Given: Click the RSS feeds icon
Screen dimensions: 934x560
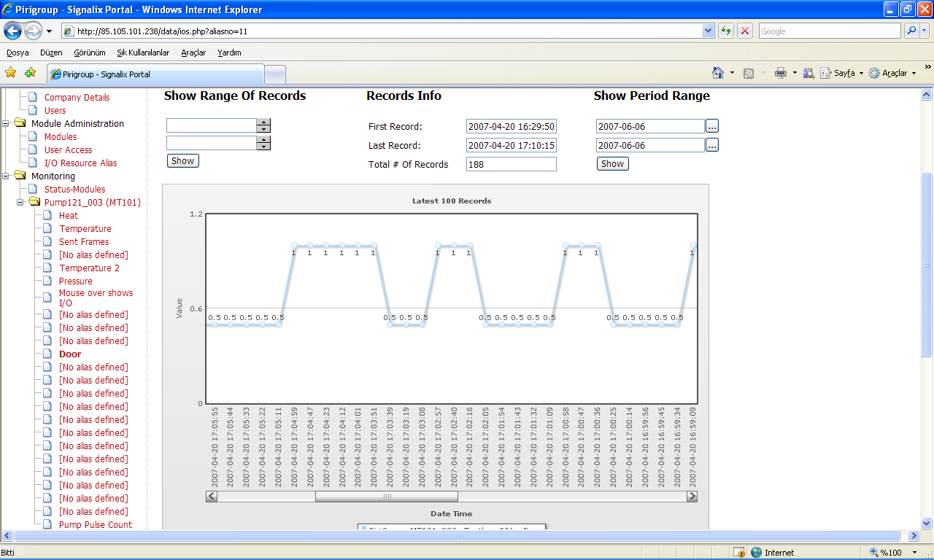Looking at the screenshot, I should [749, 73].
